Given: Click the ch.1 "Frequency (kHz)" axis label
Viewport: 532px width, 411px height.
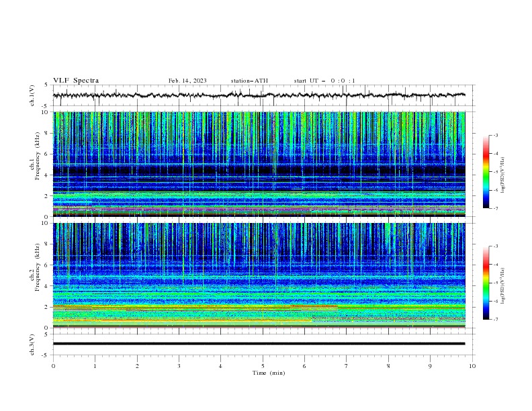Looking at the screenshot, I should tap(37, 156).
